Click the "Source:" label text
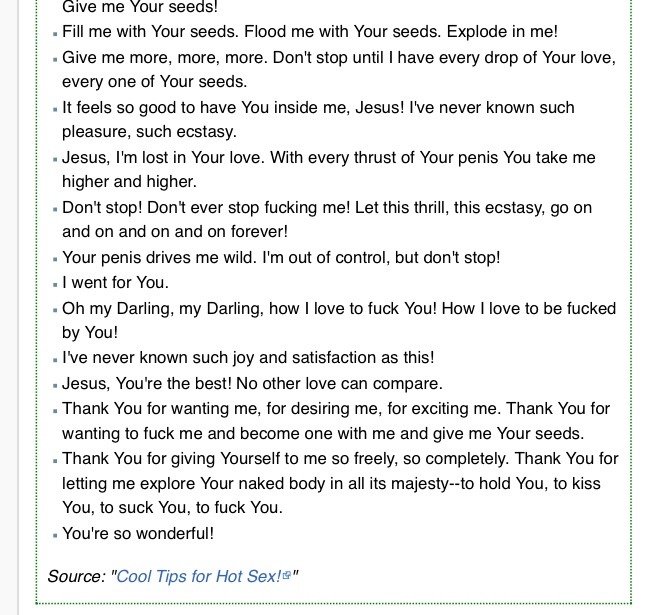649x615 pixels. pos(77,576)
